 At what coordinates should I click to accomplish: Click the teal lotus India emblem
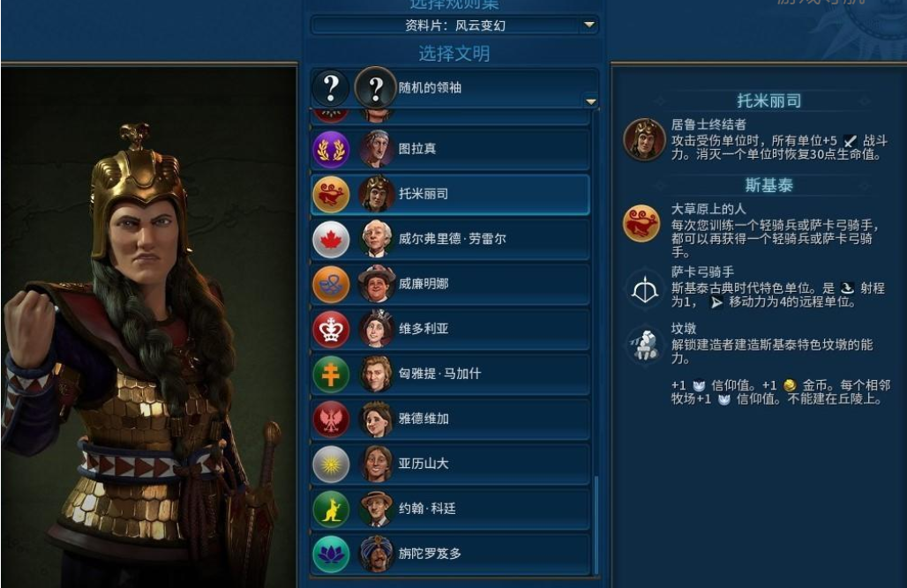tap(331, 554)
